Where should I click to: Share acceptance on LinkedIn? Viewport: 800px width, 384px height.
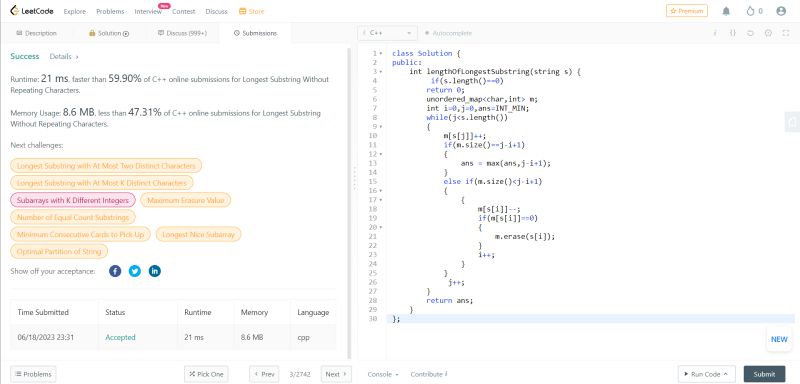pyautogui.click(x=155, y=271)
